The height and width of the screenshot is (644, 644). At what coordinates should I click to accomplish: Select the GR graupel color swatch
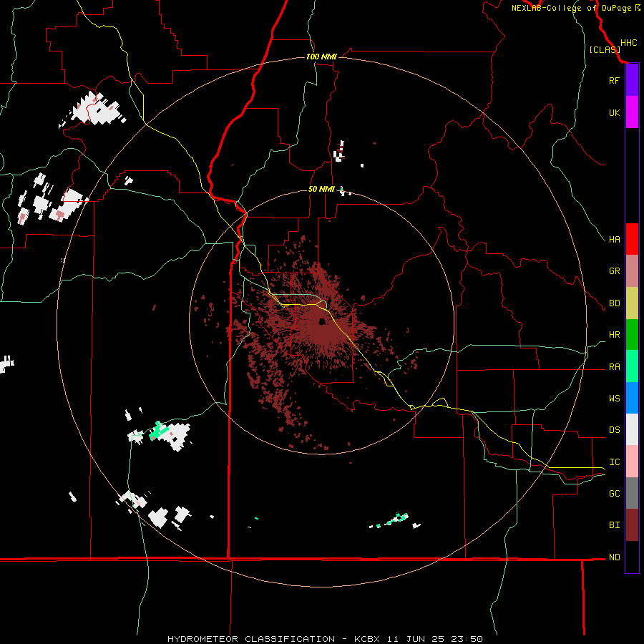(632, 271)
